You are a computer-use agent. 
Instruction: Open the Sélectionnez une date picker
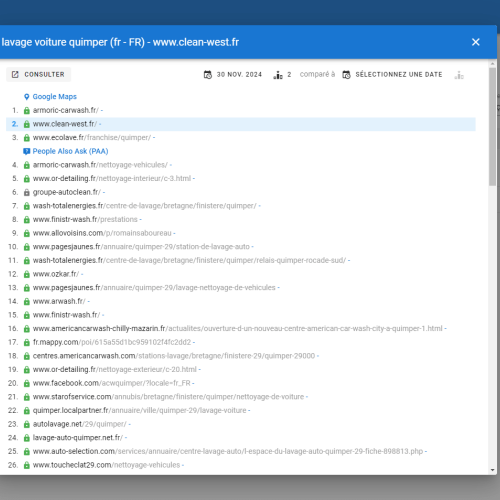click(393, 75)
